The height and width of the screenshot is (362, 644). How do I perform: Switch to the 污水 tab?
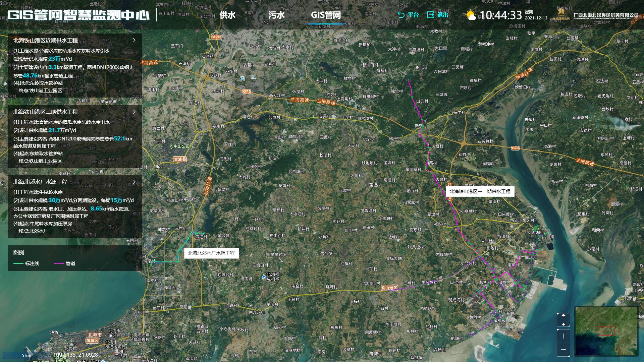[x=276, y=15]
